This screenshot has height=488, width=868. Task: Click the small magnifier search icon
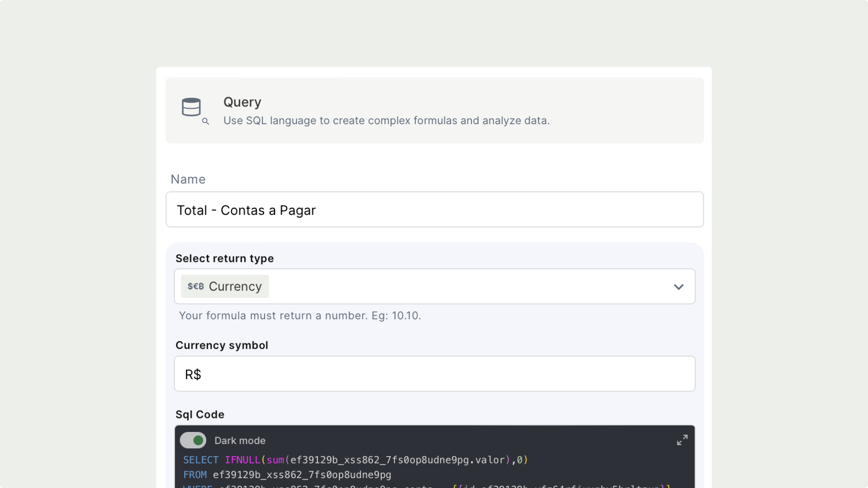[x=205, y=121]
